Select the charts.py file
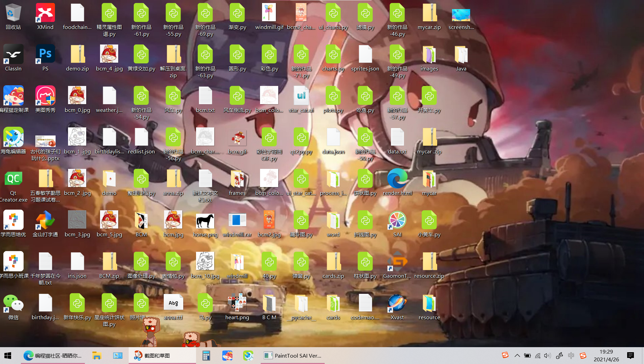The height and width of the screenshot is (364, 644). tap(333, 58)
